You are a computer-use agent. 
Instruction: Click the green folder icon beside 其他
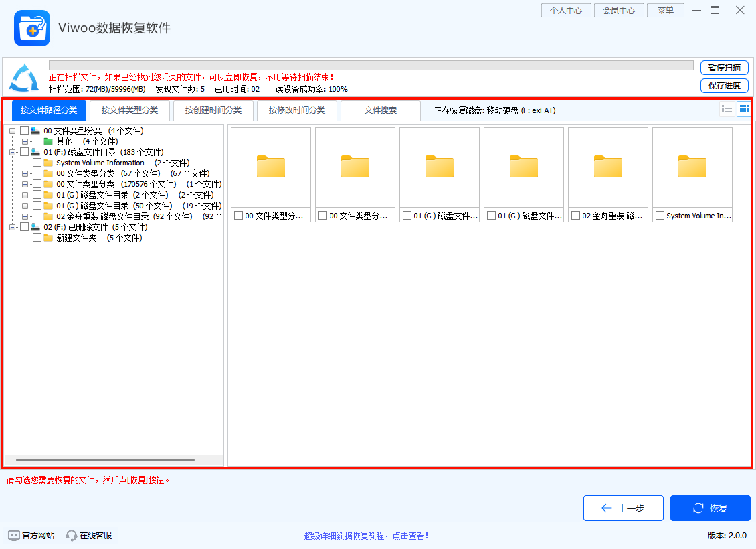pyautogui.click(x=48, y=141)
